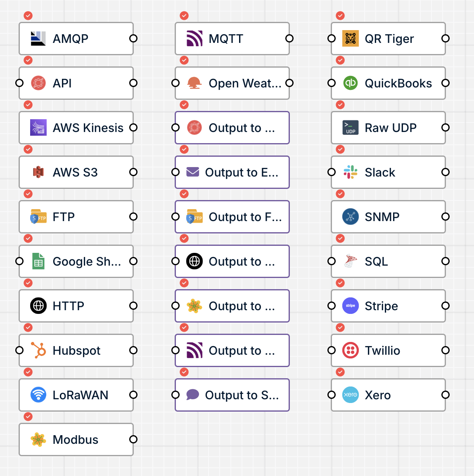This screenshot has height=476, width=474.
Task: Click the QR Tiger tiger icon
Action: pyautogui.click(x=350, y=38)
